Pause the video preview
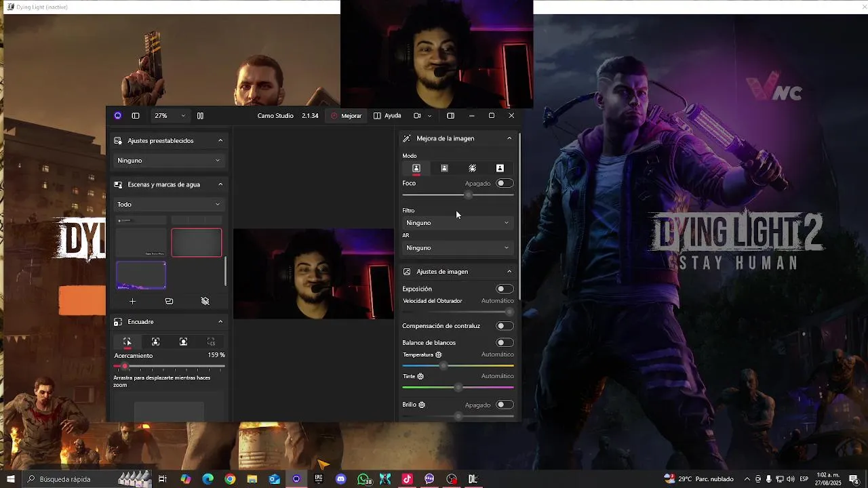Screen dimensions: 868x488 tap(200, 116)
